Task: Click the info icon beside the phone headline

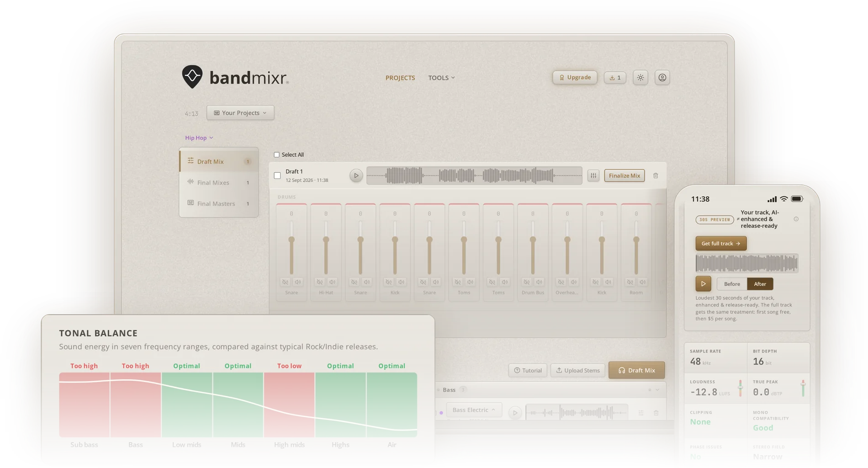Action: click(796, 219)
